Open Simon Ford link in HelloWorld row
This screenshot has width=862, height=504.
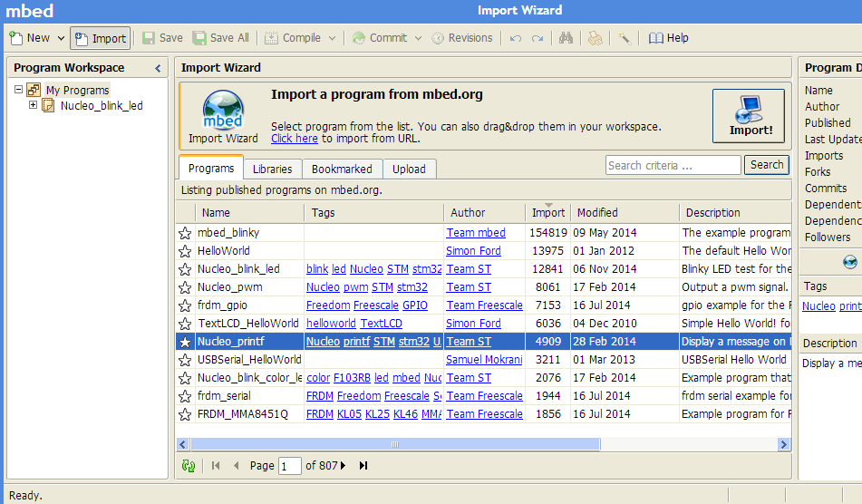pos(473,250)
